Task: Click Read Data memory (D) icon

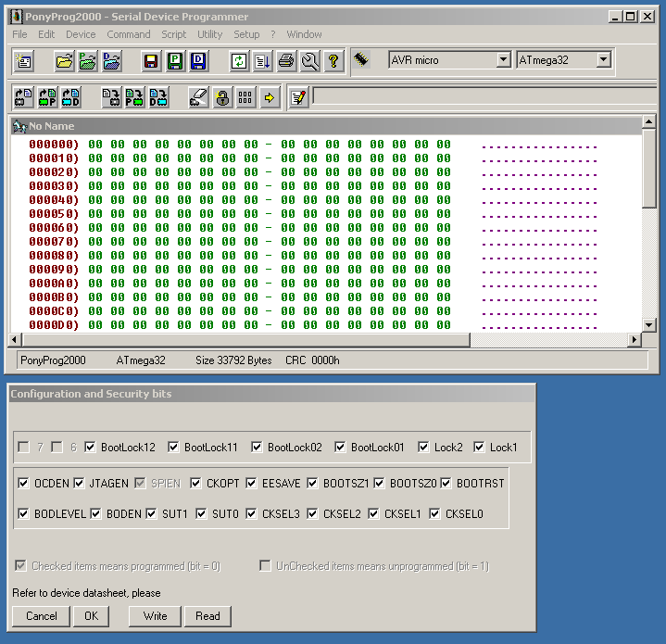Action: [70, 97]
